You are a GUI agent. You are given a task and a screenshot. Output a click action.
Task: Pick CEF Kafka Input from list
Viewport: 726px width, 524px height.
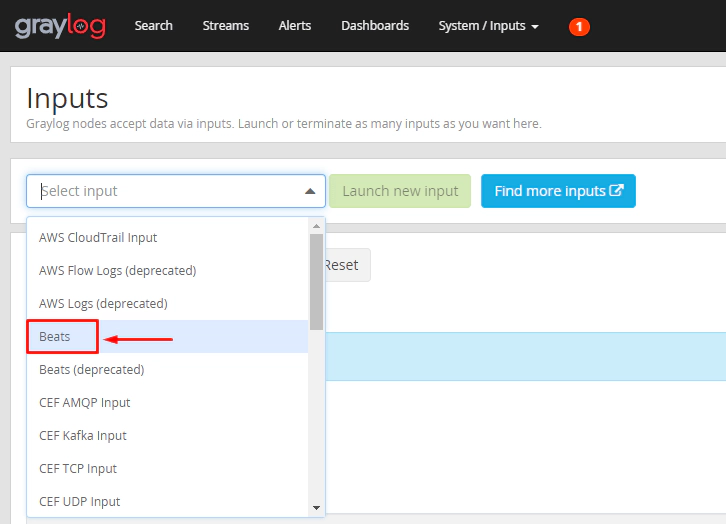84,436
